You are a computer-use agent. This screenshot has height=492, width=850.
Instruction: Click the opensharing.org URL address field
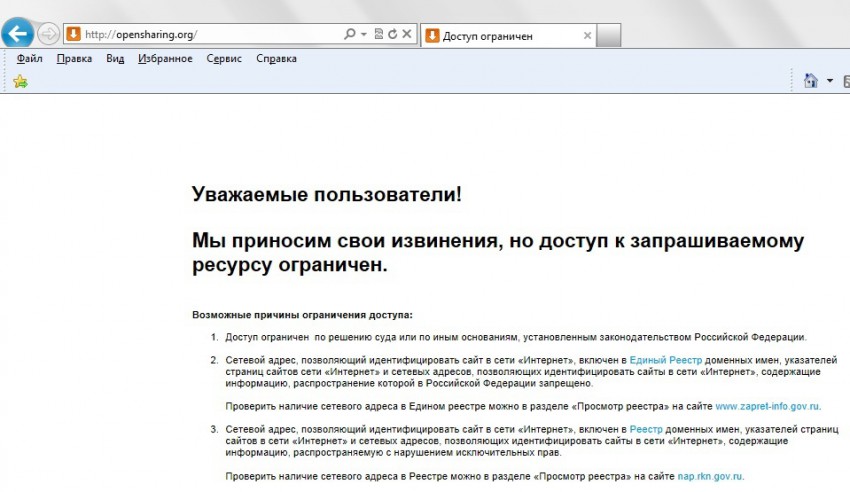click(200, 35)
